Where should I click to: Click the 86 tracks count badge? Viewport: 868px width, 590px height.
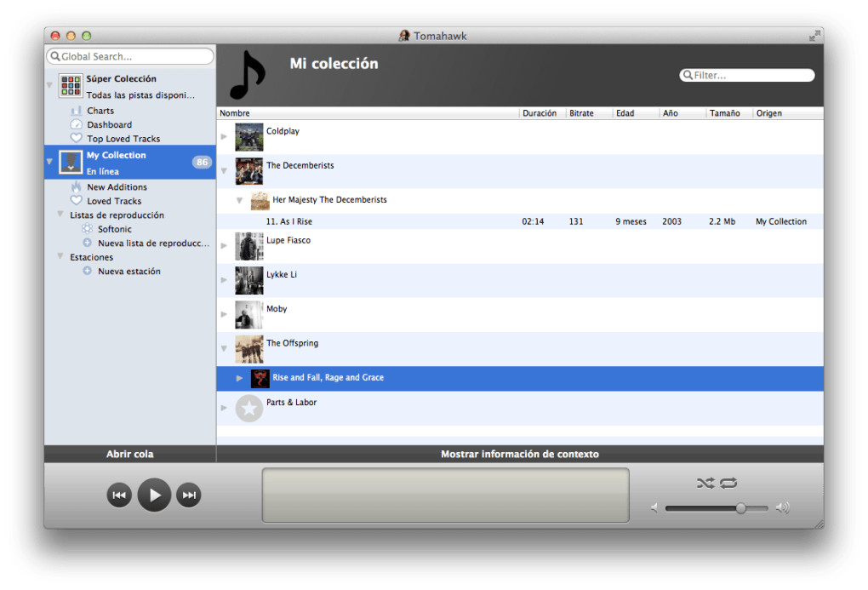pyautogui.click(x=202, y=162)
